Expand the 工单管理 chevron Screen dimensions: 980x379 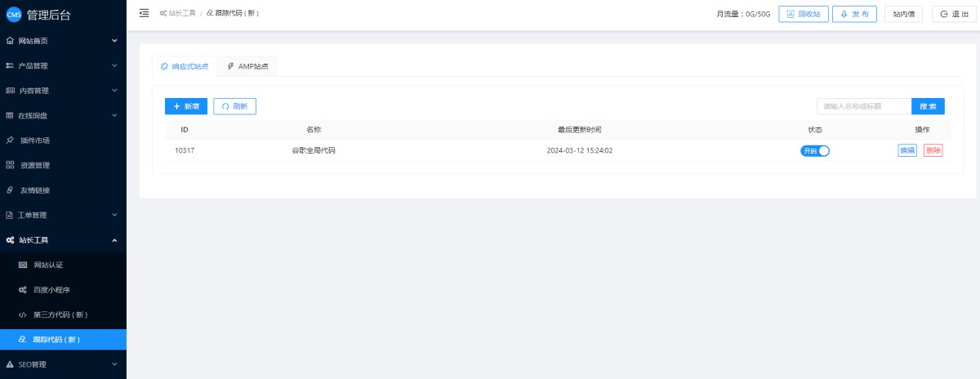114,216
